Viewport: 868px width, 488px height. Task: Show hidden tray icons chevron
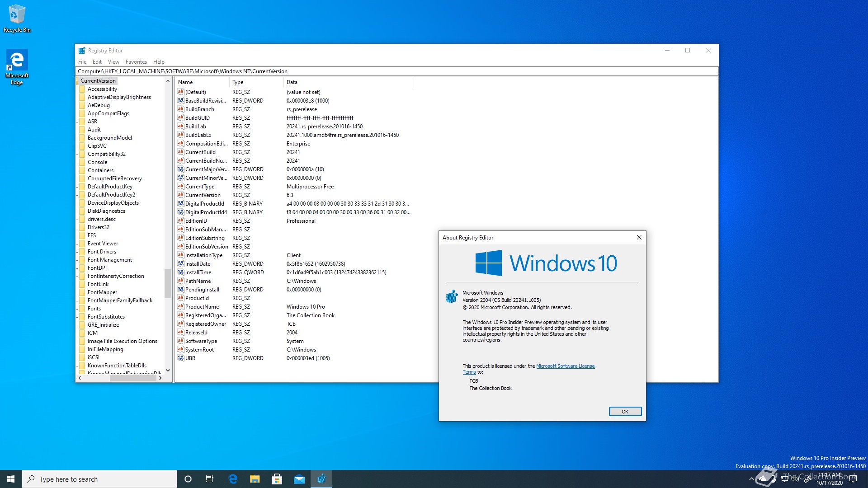point(751,479)
